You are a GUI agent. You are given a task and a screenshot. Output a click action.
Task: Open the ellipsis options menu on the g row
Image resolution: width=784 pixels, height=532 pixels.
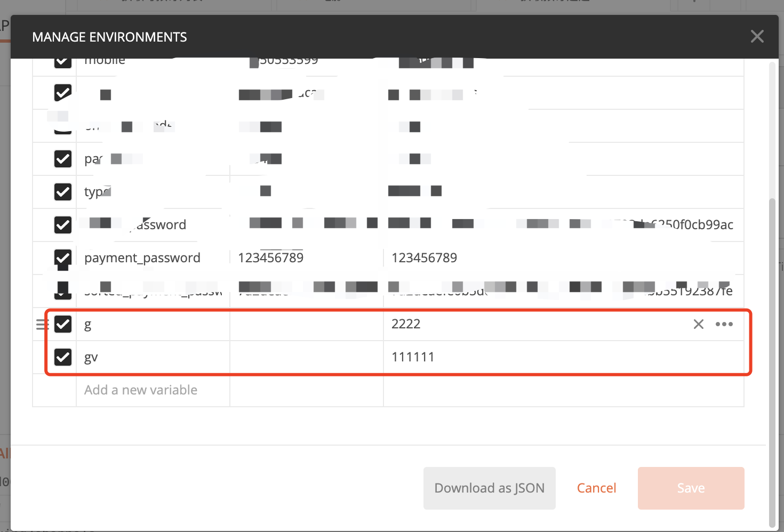click(724, 324)
